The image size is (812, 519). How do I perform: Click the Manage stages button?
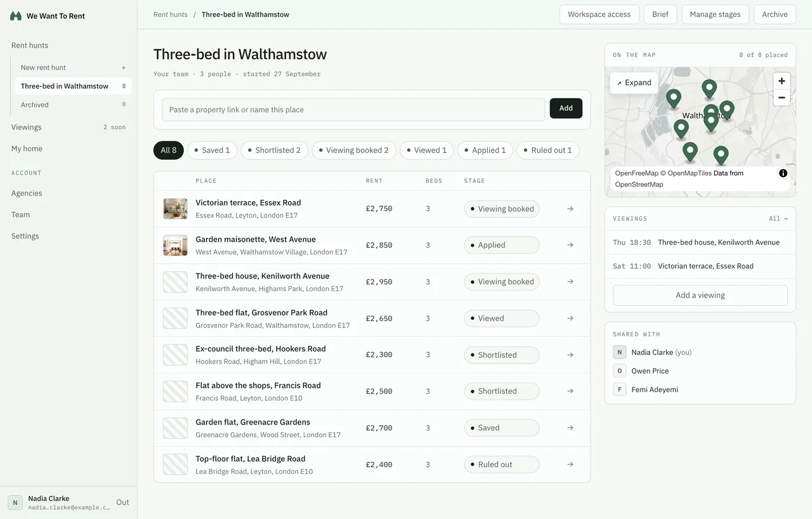715,15
